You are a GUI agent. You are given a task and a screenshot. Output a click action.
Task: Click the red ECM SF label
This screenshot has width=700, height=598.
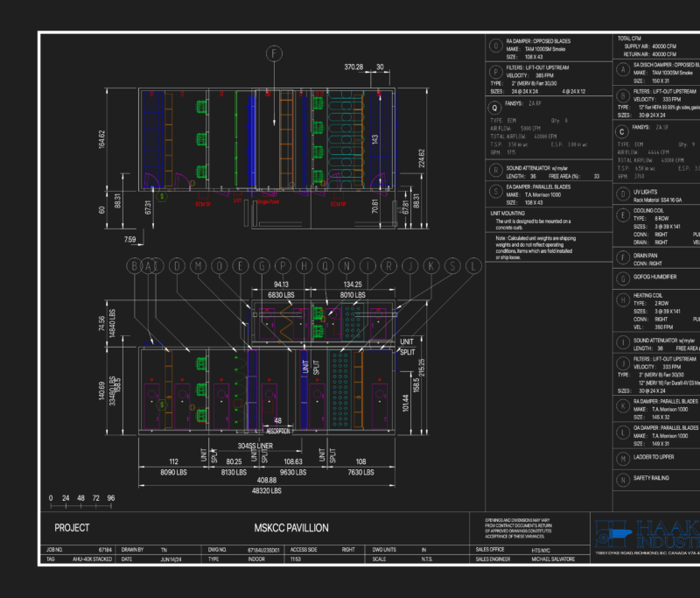point(203,205)
